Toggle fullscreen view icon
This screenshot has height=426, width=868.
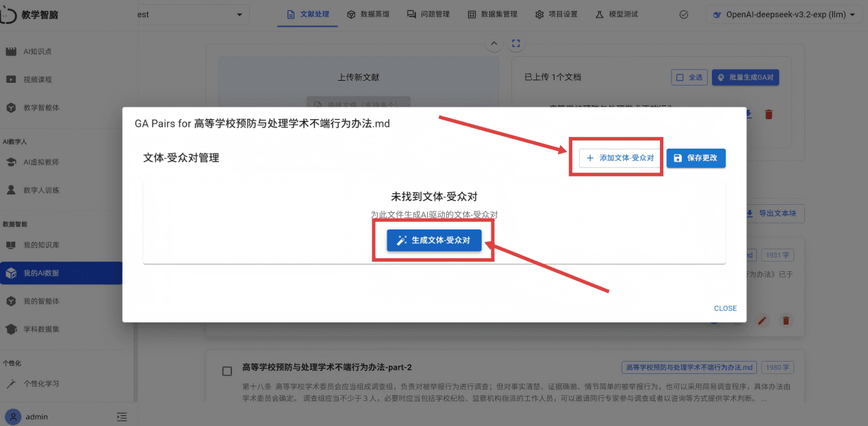pos(516,44)
